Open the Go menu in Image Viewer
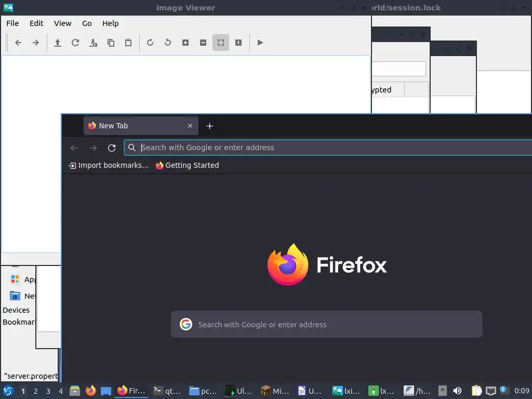Viewport: 532px width, 399px height. click(87, 23)
